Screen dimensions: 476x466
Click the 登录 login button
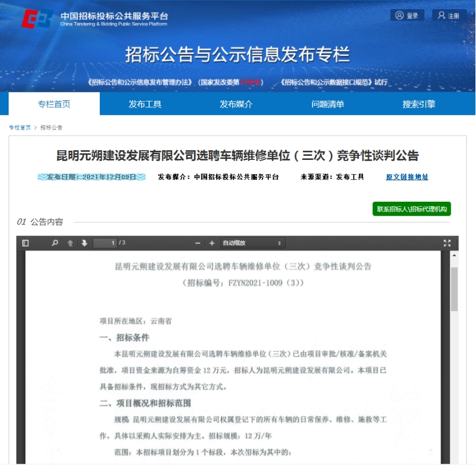pyautogui.click(x=407, y=15)
